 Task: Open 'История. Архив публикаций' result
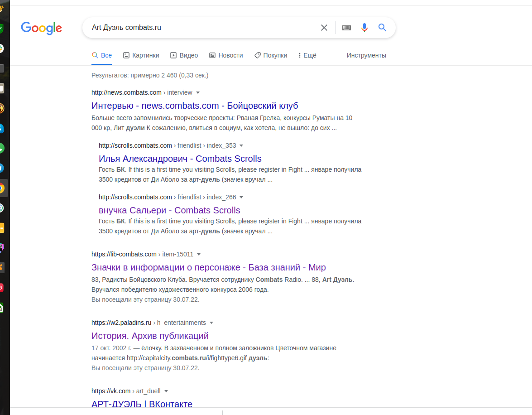point(150,336)
